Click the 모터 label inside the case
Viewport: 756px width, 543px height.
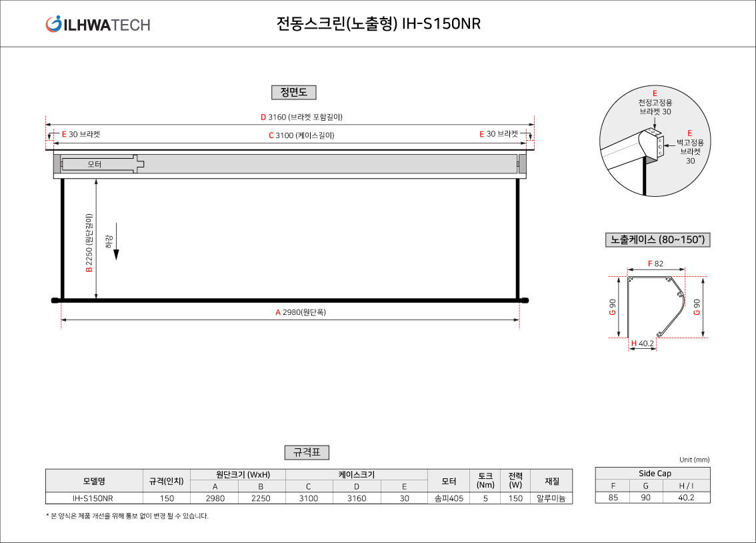(x=95, y=163)
